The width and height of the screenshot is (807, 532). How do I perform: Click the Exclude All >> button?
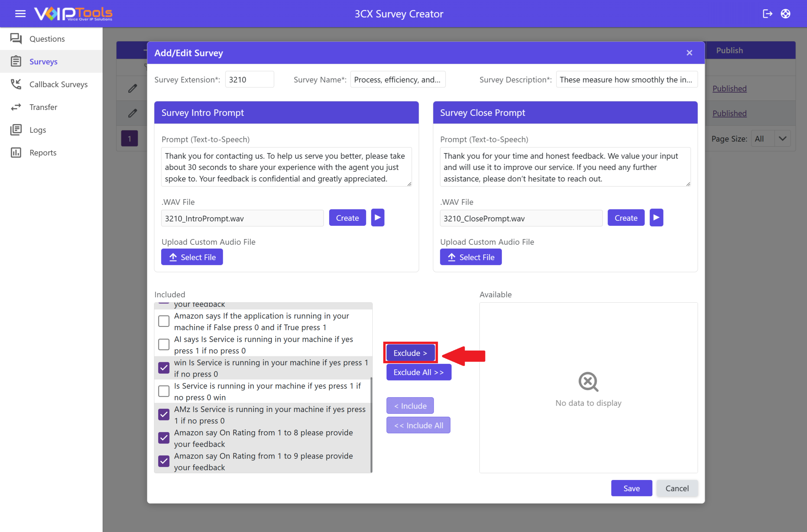[x=419, y=372]
